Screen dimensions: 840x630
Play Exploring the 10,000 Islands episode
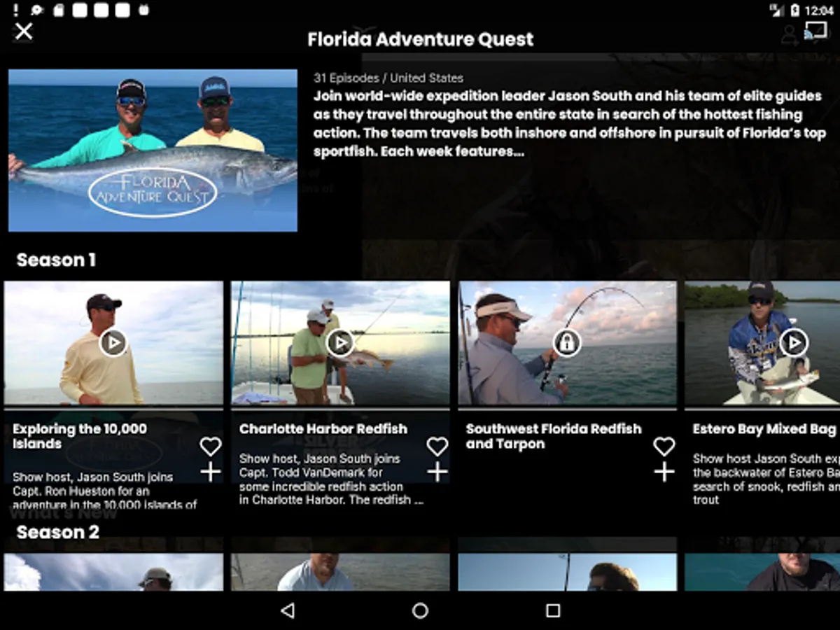coord(113,343)
